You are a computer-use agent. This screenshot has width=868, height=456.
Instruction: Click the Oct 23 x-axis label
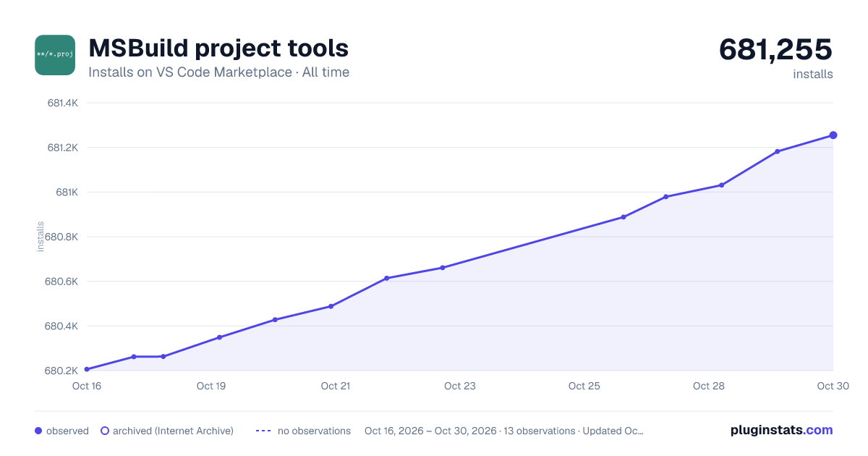click(x=460, y=386)
